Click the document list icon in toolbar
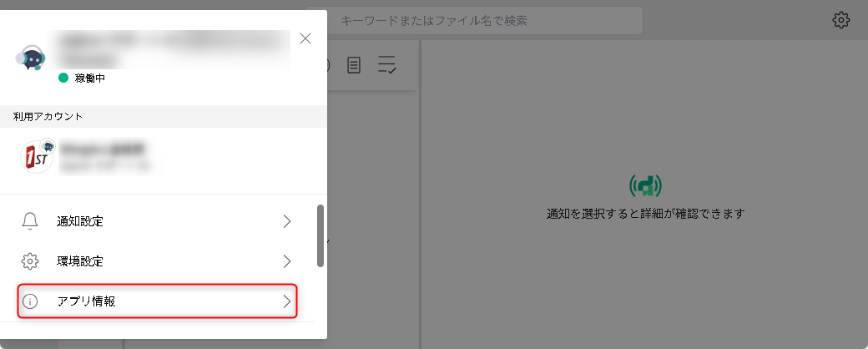Image resolution: width=868 pixels, height=349 pixels. (354, 65)
